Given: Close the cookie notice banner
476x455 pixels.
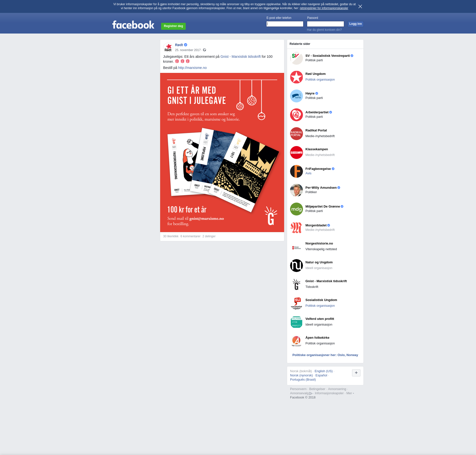Looking at the screenshot, I should 360,6.
